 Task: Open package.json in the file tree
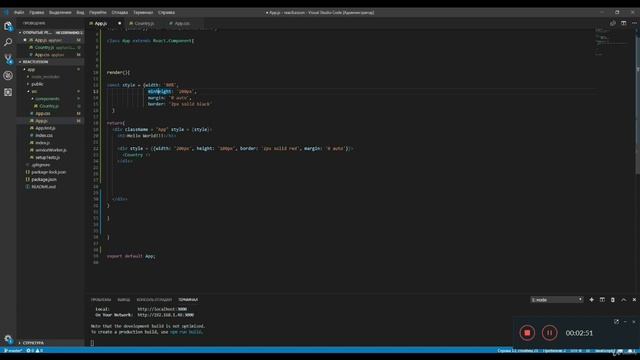point(50,180)
